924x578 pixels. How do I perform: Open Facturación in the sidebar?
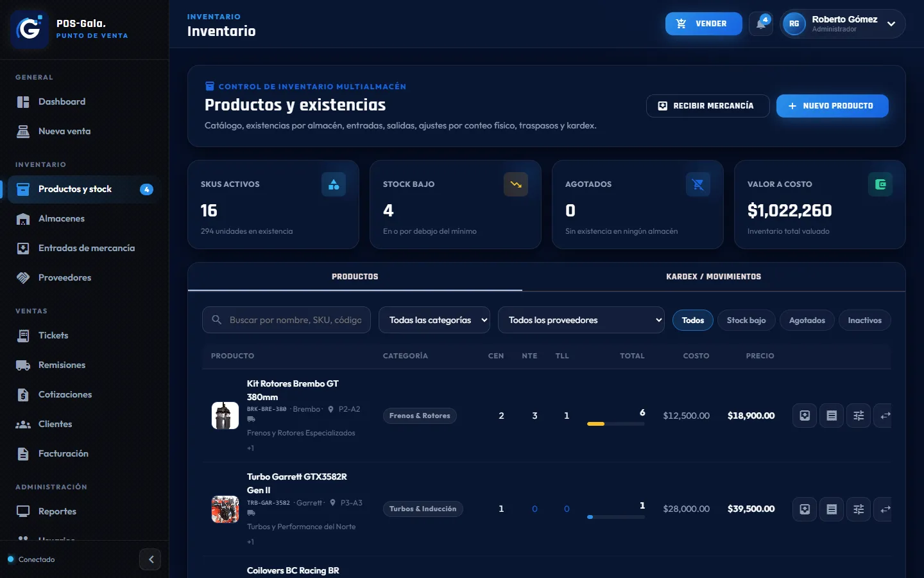pyautogui.click(x=84, y=453)
